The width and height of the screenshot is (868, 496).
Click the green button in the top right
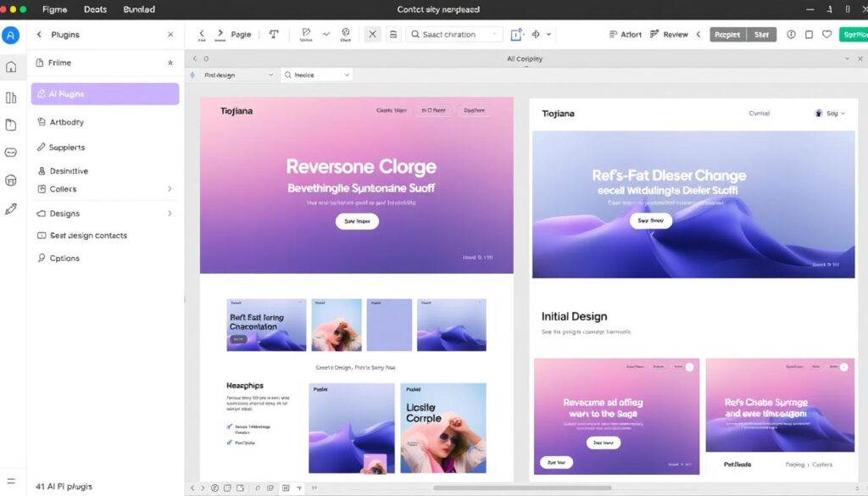pyautogui.click(x=854, y=34)
